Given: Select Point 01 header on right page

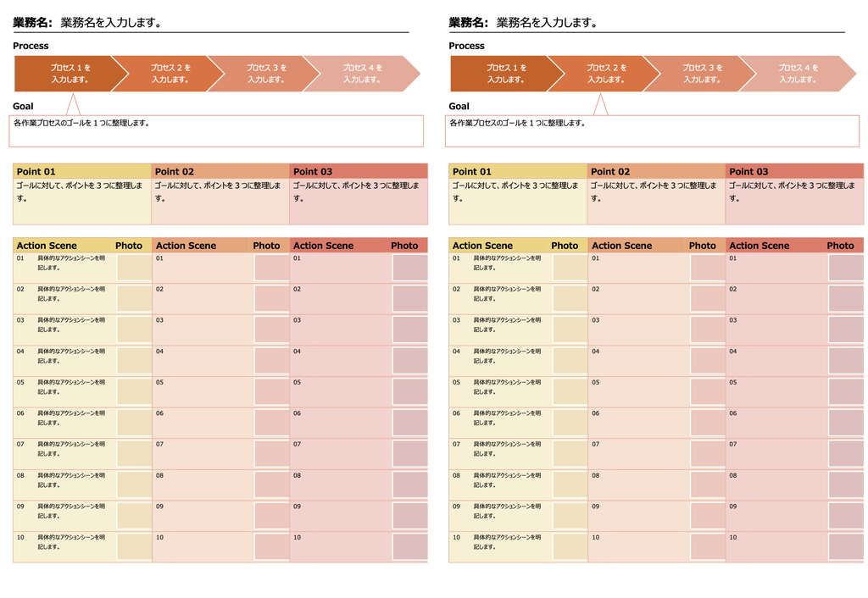Looking at the screenshot, I should click(x=518, y=171).
